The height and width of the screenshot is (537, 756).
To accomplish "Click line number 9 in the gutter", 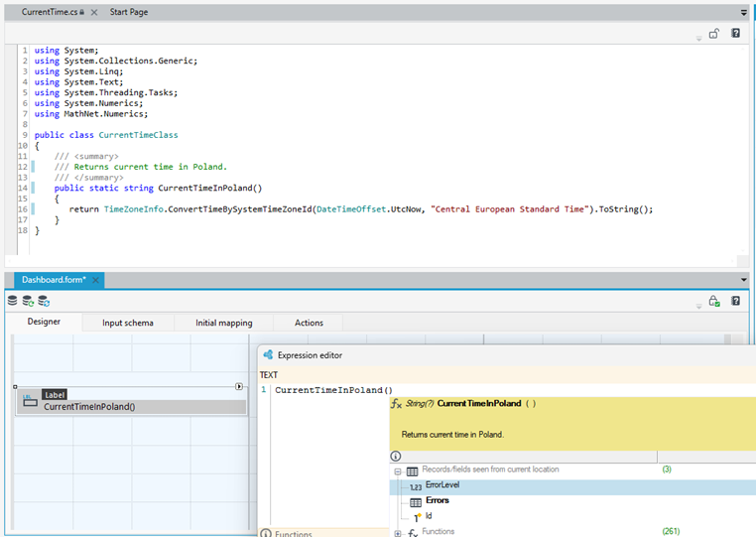I will (x=25, y=135).
